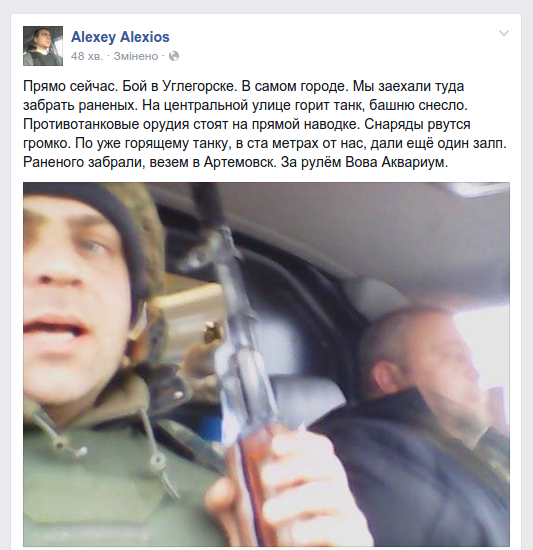
Task: Open Alexey Alexios profile avatar picture
Action: [x=43, y=46]
